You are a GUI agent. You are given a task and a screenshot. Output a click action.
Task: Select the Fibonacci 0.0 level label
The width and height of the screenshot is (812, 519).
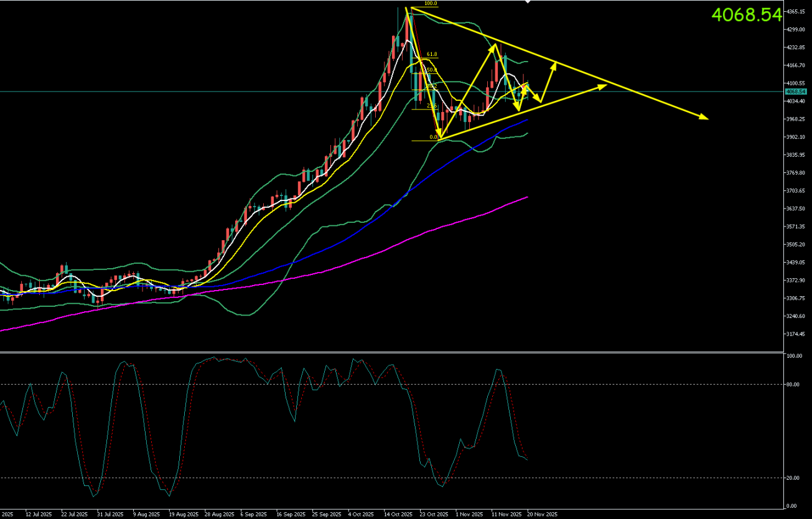(433, 137)
